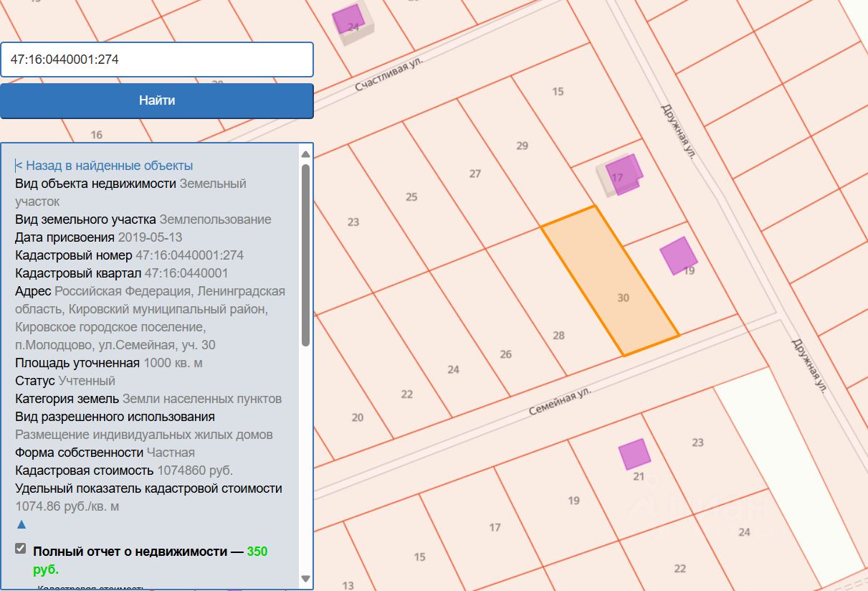Collapse details with the blue triangle arrow
The width and height of the screenshot is (868, 591).
tap(22, 524)
